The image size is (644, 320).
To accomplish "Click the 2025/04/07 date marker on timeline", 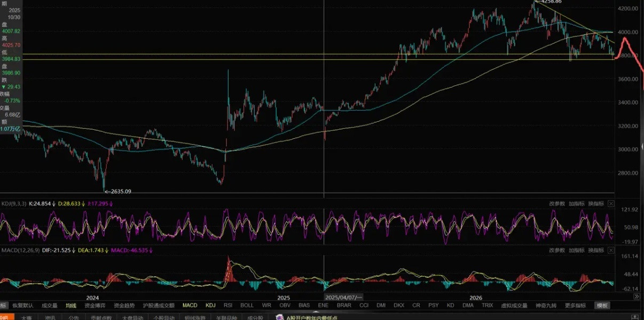I will click(344, 297).
